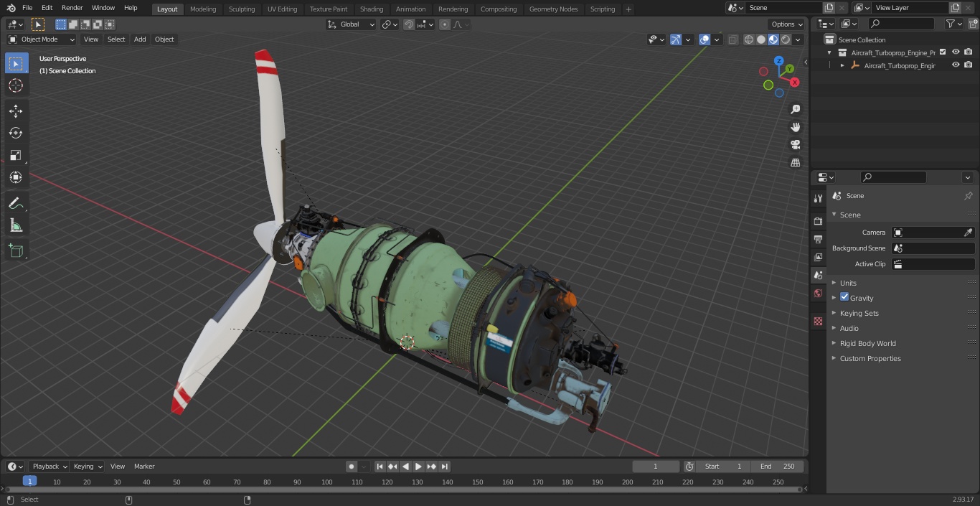
Task: Hide Aircraft_Turboprop_Engine_Pr collection with eye icon
Action: tap(956, 52)
